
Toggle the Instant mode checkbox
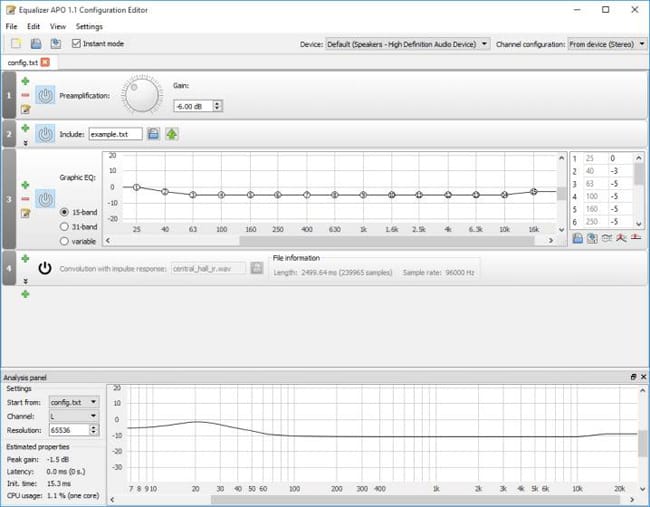(77, 44)
